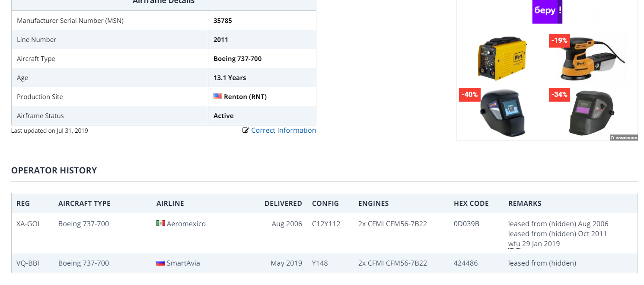The width and height of the screenshot is (644, 285).
Task: Click the 'wfu' abbreviation in remarks
Action: coord(514,243)
